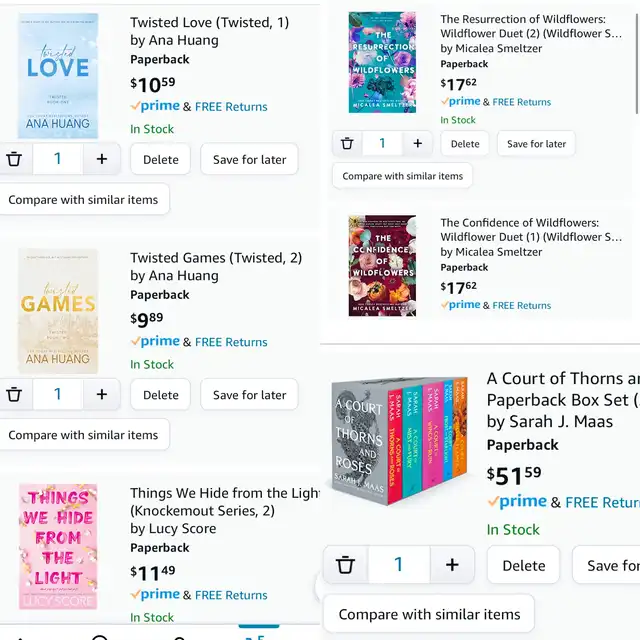The image size is (640, 640).
Task: Tap trash icon for Court of Thorns box set
Action: [x=346, y=565]
